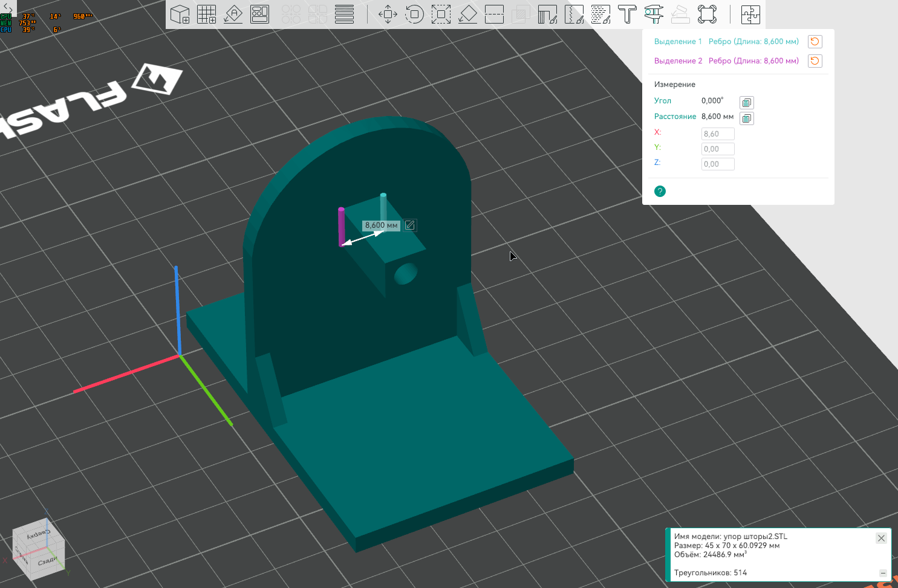Screen dimensions: 898x588
Task: Open support painting tool
Action: (547, 15)
